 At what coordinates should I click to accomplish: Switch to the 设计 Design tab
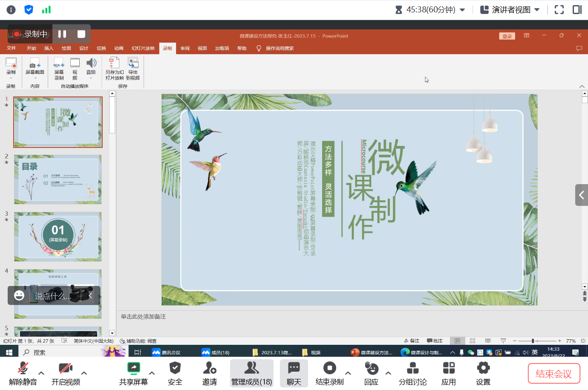tap(84, 48)
